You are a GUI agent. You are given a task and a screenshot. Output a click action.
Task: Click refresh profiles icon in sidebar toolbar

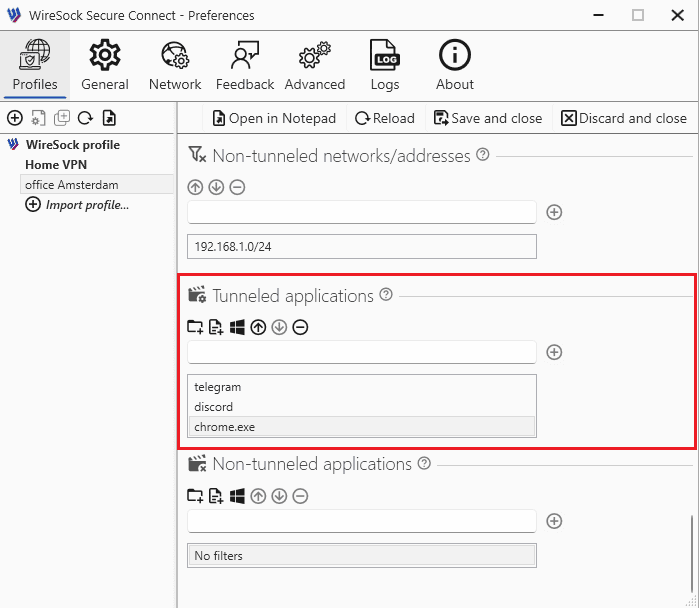(x=86, y=118)
